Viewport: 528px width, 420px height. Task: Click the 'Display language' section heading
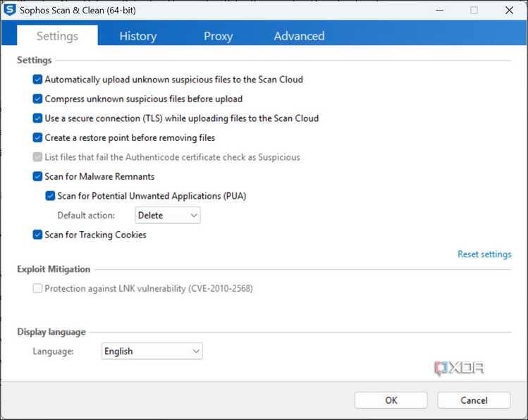(x=51, y=332)
